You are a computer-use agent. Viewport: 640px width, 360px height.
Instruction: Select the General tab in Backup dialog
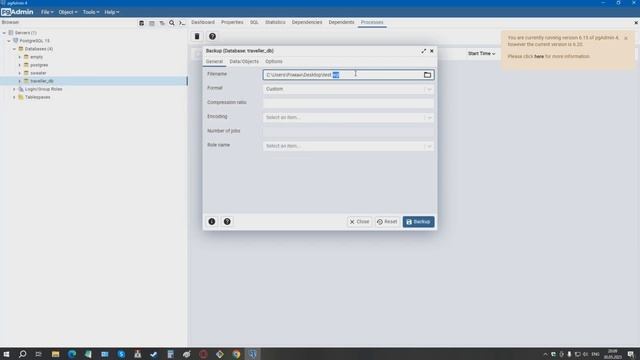coord(214,62)
